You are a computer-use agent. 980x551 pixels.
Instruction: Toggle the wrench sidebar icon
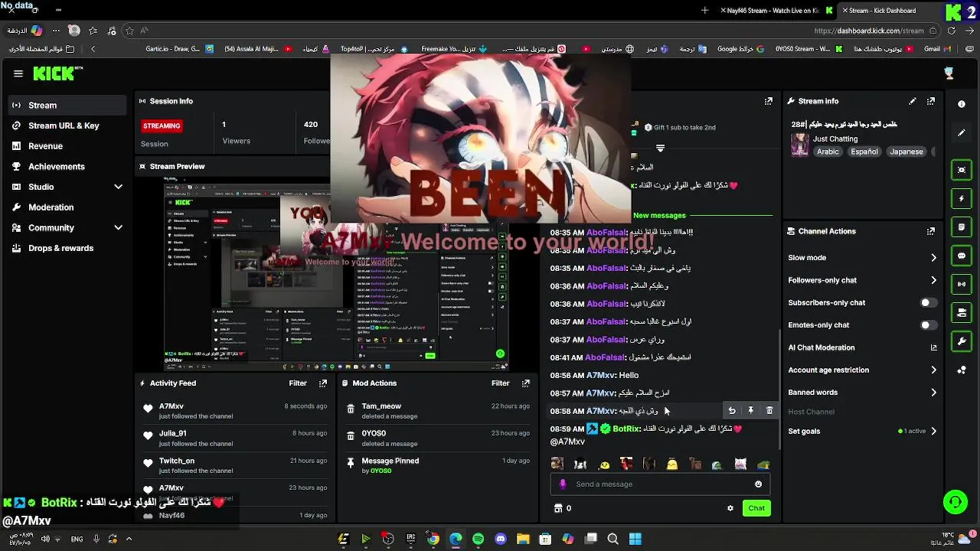962,341
